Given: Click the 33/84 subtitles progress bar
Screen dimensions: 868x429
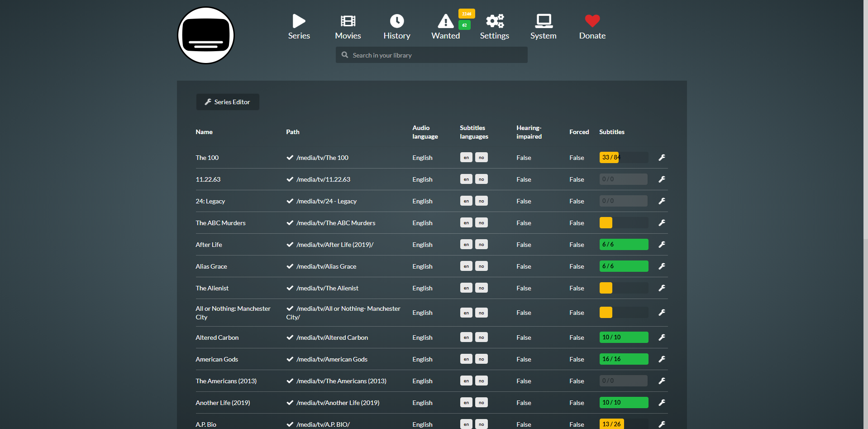Looking at the screenshot, I should point(623,158).
